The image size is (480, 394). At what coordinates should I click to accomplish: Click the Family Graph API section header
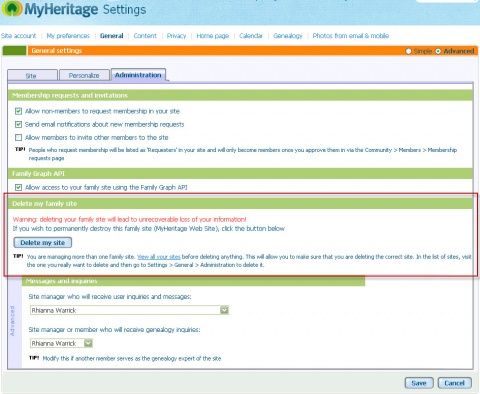coord(240,174)
